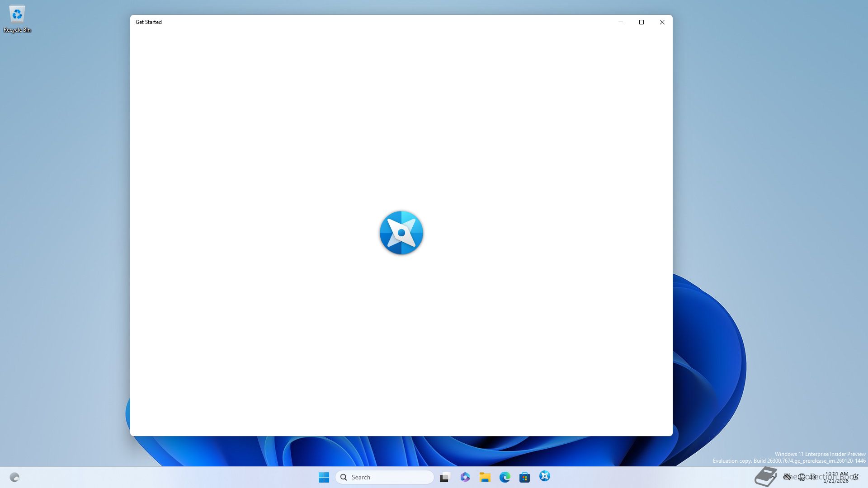The width and height of the screenshot is (868, 488).
Task: Maximize the Get Started window
Action: click(641, 22)
